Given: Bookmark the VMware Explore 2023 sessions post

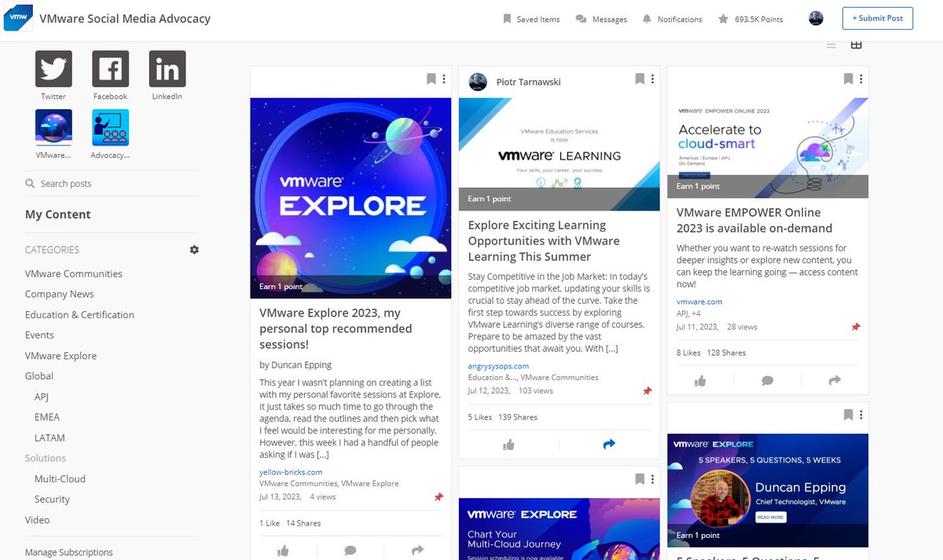Looking at the screenshot, I should (431, 79).
